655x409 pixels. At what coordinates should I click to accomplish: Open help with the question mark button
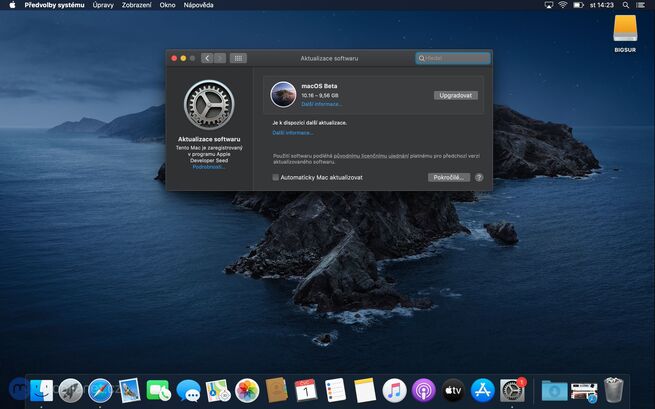[x=479, y=177]
